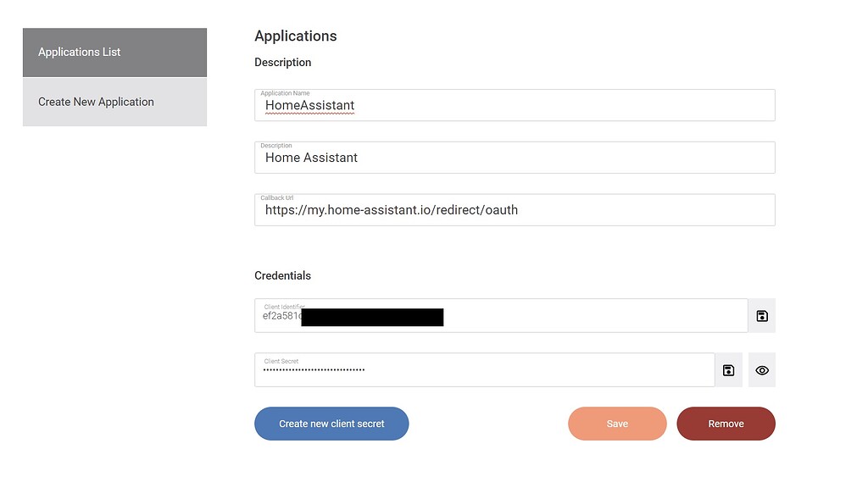This screenshot has height=488, width=868.
Task: Click the Applications heading
Action: [295, 36]
